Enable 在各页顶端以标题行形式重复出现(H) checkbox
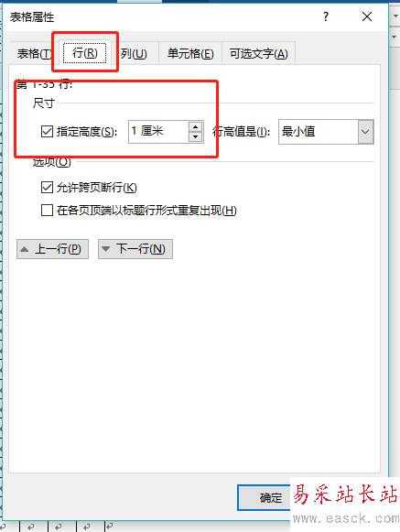Image resolution: width=400 pixels, height=532 pixels. click(47, 211)
